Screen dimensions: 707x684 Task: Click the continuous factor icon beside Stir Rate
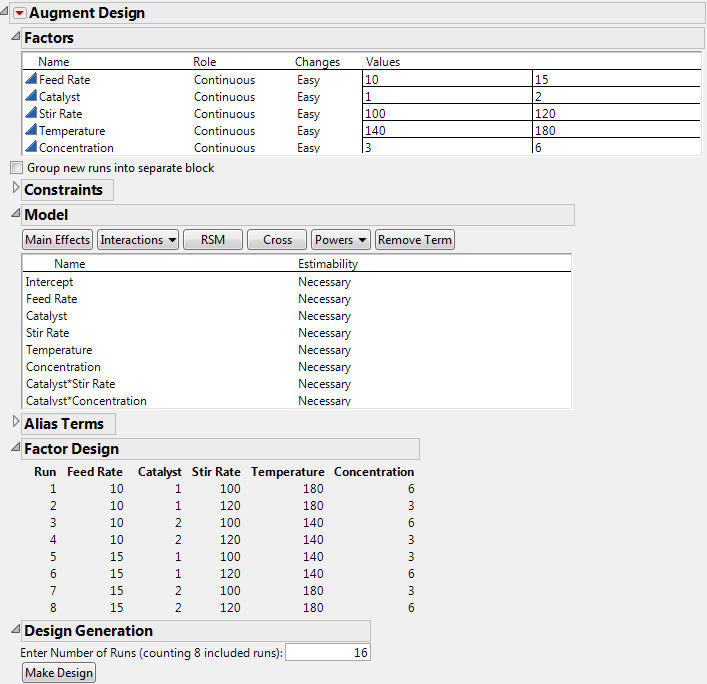tap(31, 114)
